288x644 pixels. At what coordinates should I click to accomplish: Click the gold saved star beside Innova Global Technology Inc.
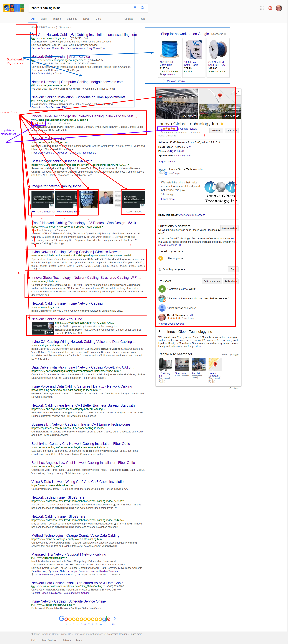tap(222, 123)
